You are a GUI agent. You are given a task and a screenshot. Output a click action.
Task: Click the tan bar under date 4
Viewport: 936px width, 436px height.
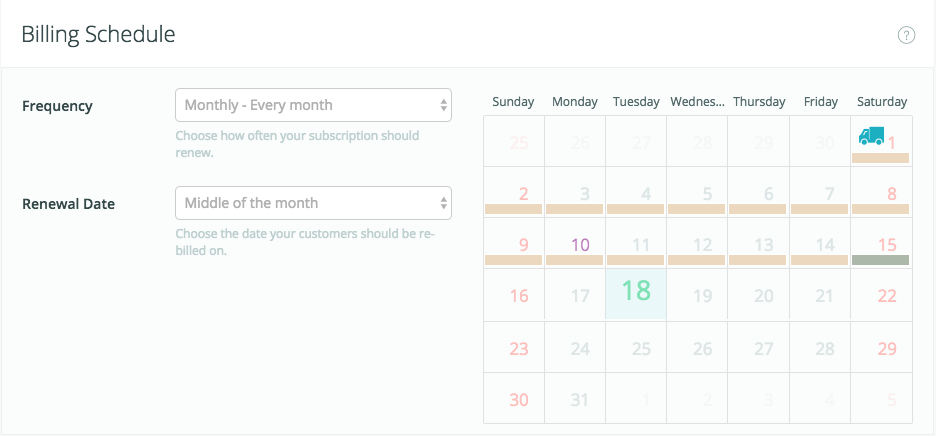636,209
